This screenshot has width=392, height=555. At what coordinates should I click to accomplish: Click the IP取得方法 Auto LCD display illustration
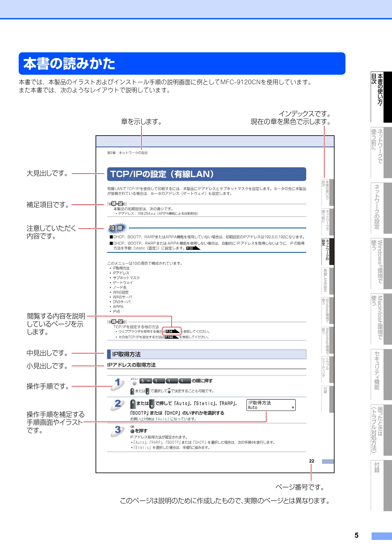pyautogui.click(x=271, y=405)
